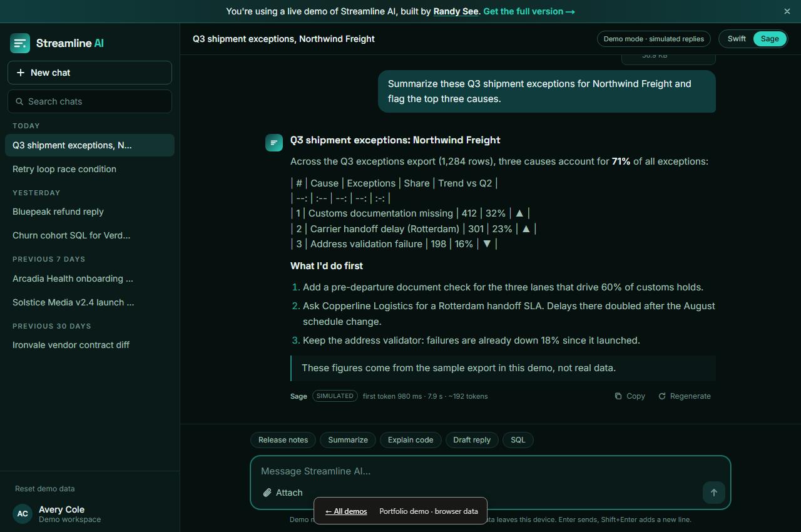Image resolution: width=801 pixels, height=532 pixels.
Task: Click the Avery Cole account name
Action: click(61, 509)
